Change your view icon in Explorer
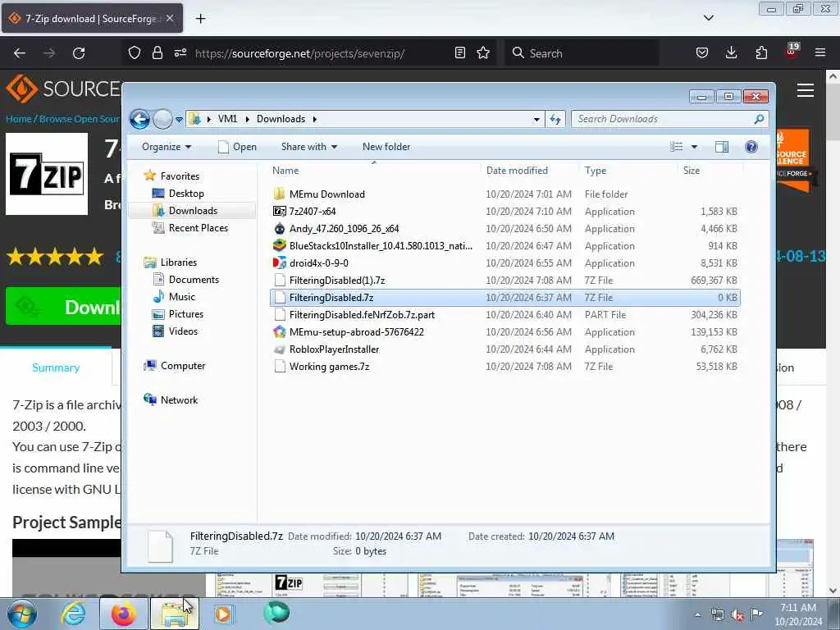This screenshot has height=630, width=840. 677,147
